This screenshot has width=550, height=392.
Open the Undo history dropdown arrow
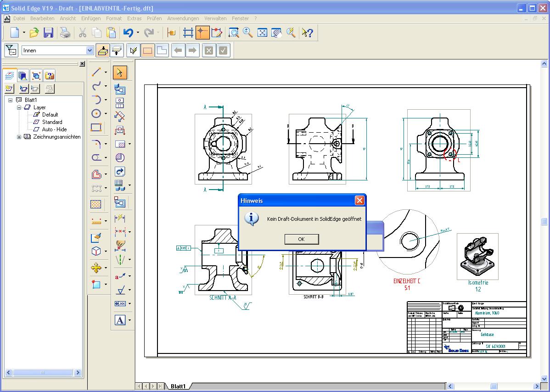138,33
